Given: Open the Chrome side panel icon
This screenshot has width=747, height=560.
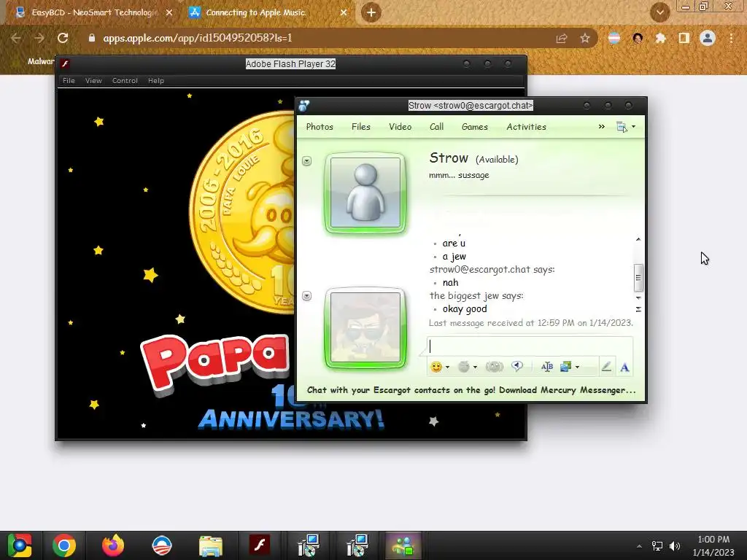Looking at the screenshot, I should (684, 38).
